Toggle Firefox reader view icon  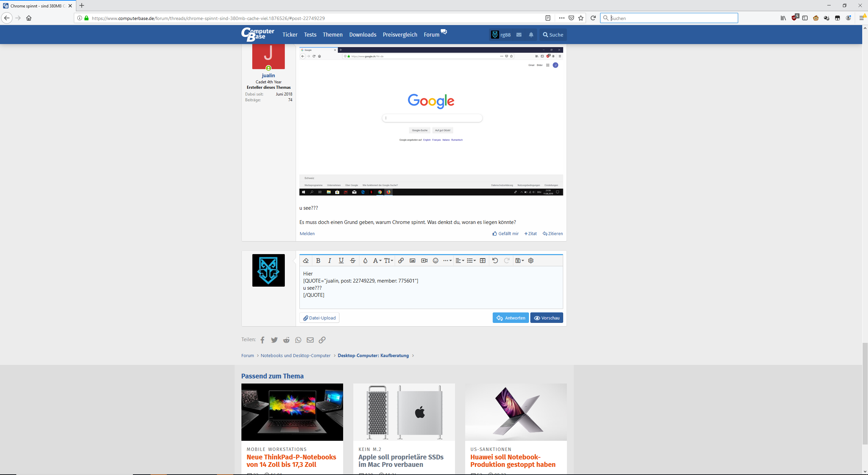point(548,18)
